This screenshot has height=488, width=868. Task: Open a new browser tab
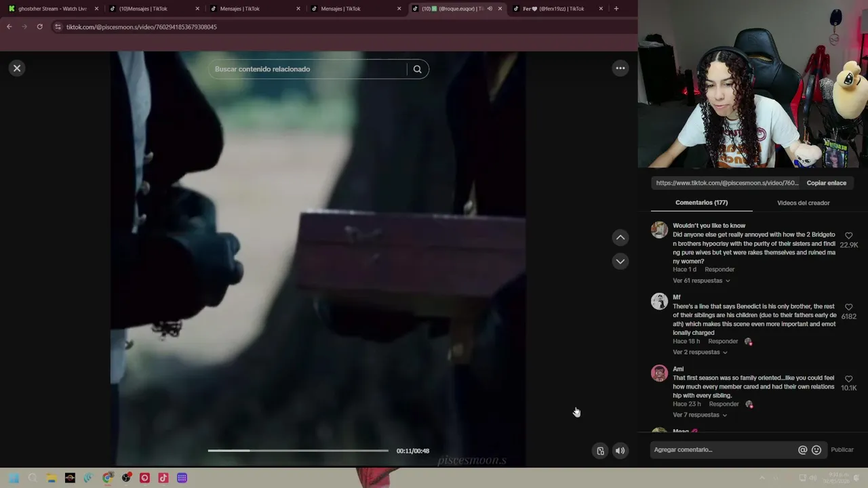(616, 9)
